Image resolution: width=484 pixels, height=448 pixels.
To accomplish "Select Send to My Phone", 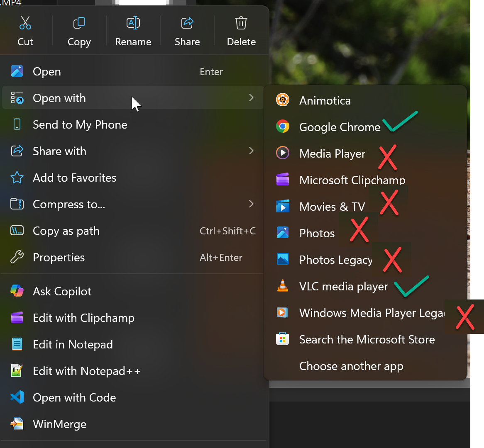I will coord(133,124).
